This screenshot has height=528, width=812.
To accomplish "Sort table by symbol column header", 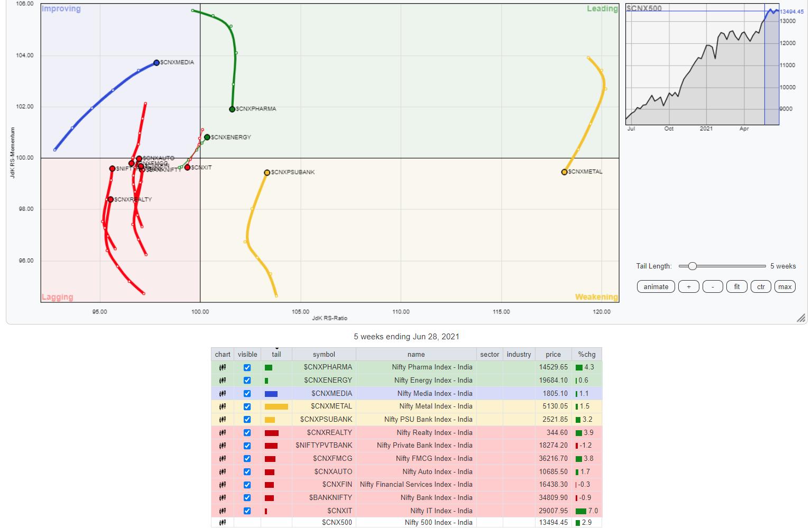I will coord(324,355).
